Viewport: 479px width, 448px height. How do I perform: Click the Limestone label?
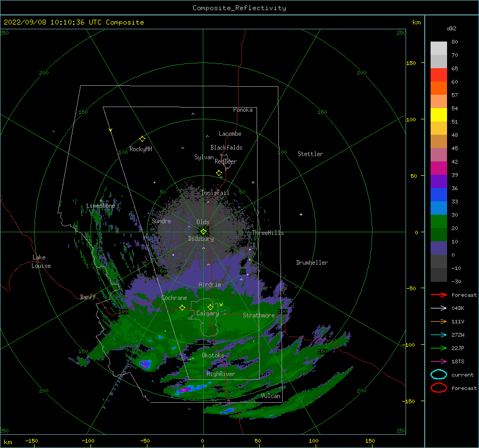click(x=101, y=206)
